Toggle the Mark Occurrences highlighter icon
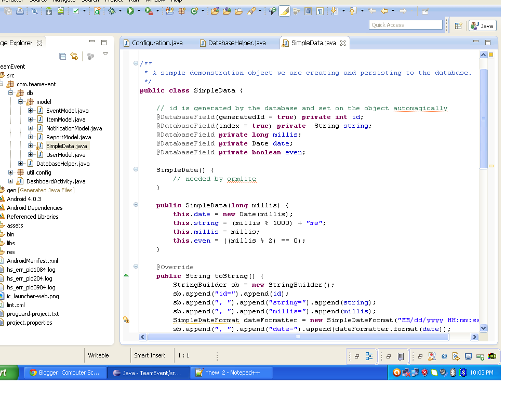 [x=285, y=11]
